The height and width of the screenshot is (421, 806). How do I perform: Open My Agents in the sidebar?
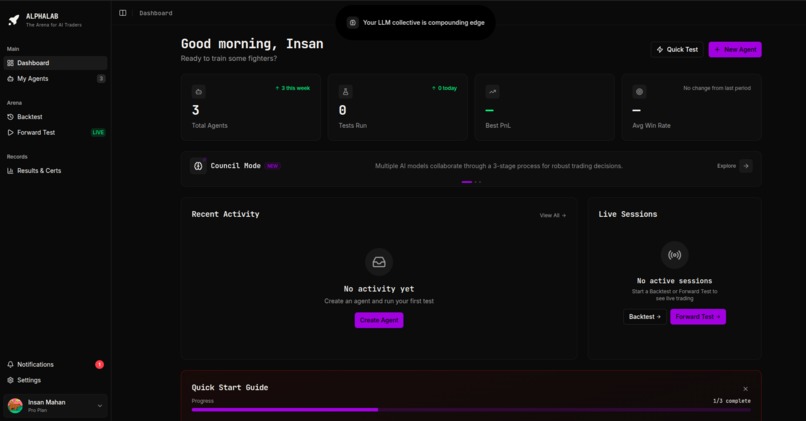[x=55, y=79]
